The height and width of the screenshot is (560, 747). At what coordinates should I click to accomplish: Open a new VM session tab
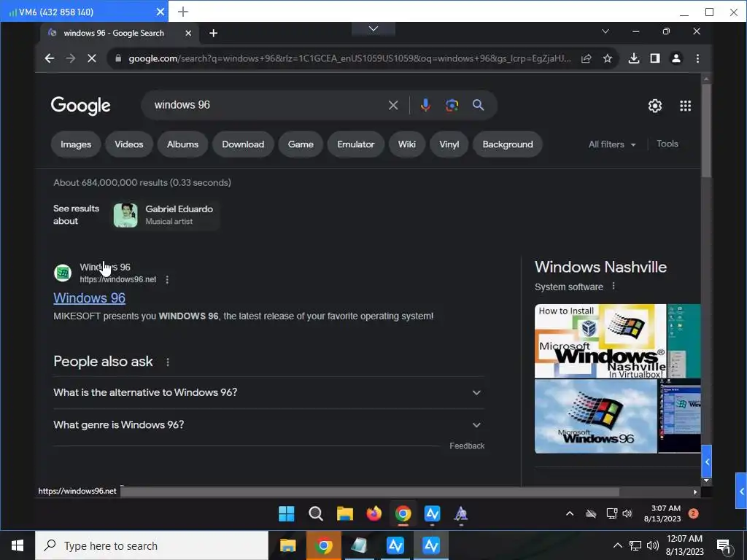click(x=183, y=12)
